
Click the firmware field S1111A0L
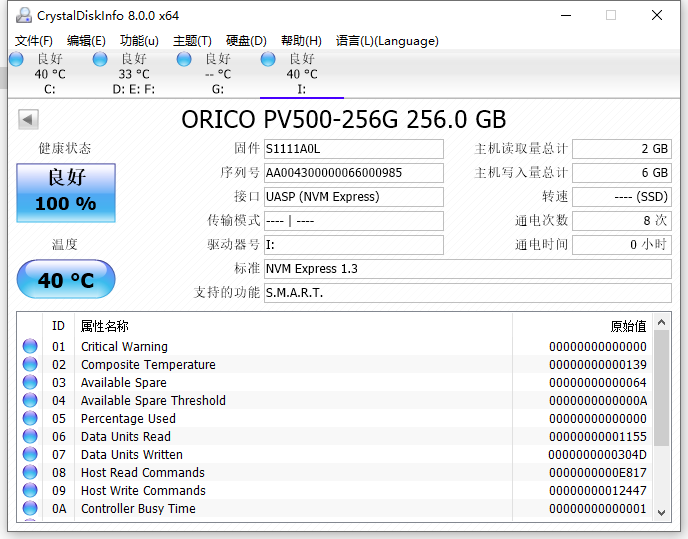tap(354, 149)
